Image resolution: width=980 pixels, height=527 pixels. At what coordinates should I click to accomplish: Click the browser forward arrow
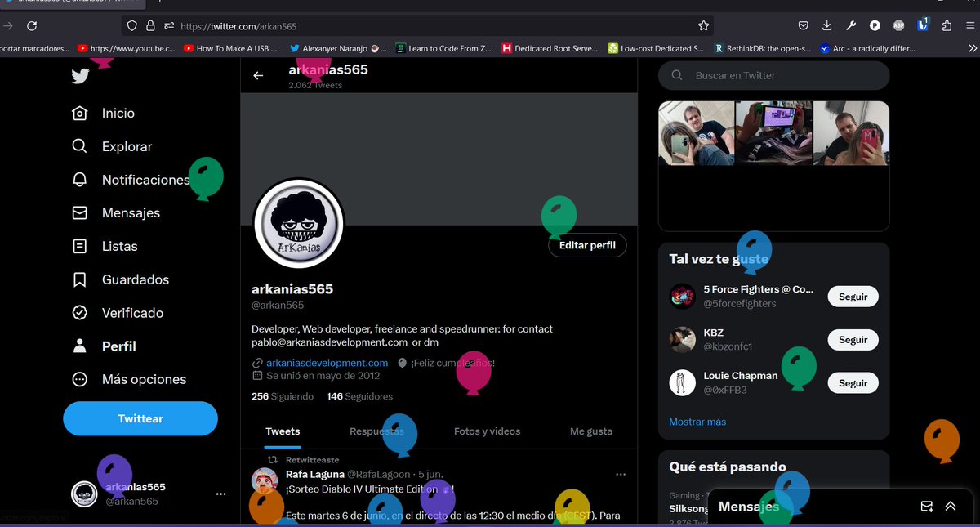7,26
